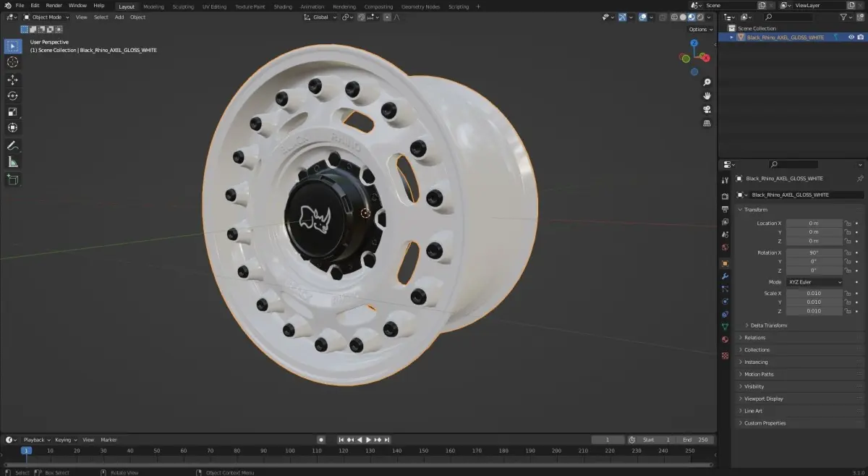Switch to the Shading workspace tab
The height and width of the screenshot is (476, 868).
283,7
